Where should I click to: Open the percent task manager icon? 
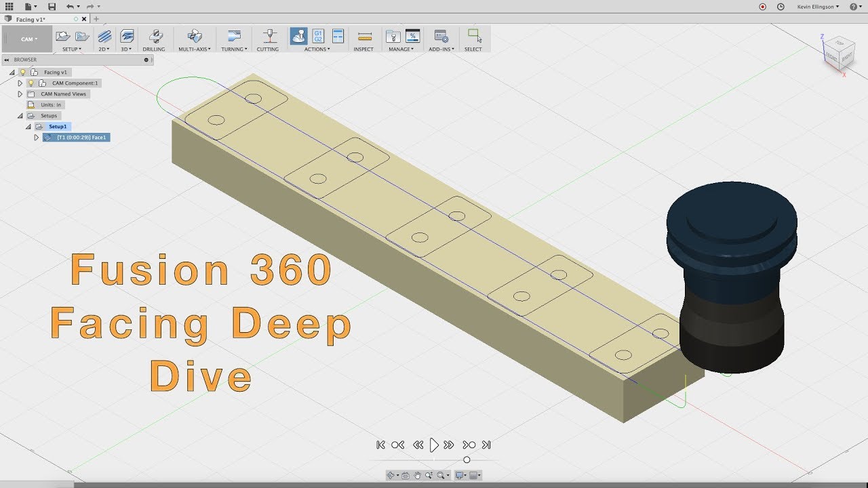pyautogui.click(x=412, y=36)
